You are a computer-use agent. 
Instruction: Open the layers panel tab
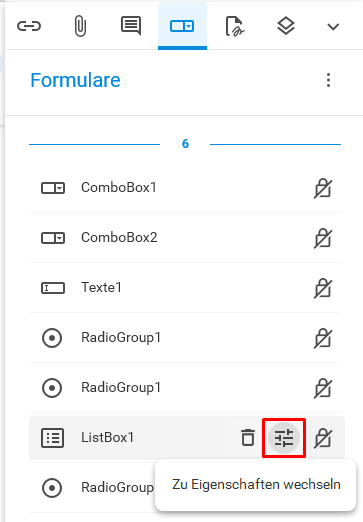coord(286,26)
